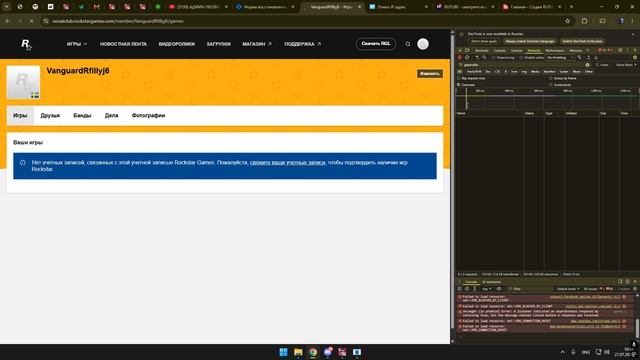Select the AI assistance drawer tab
The image size is (640, 360).
pos(491,282)
